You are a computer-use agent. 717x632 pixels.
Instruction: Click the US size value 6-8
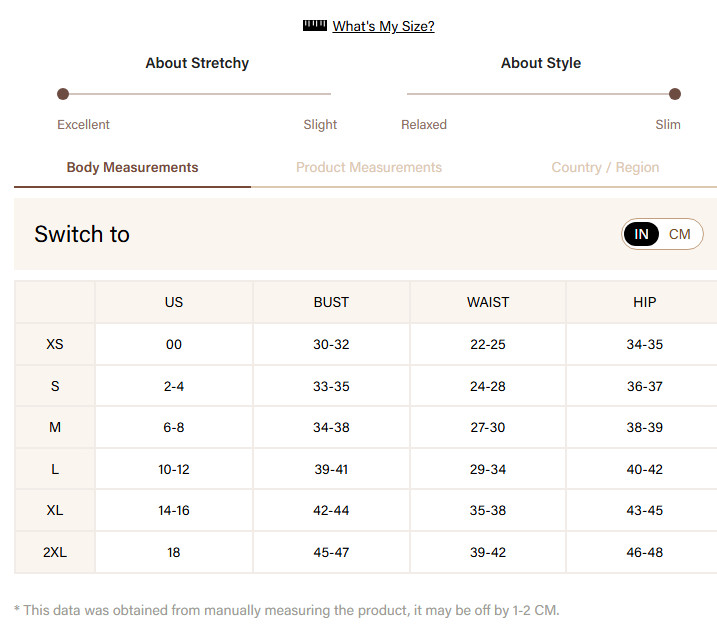click(x=174, y=428)
